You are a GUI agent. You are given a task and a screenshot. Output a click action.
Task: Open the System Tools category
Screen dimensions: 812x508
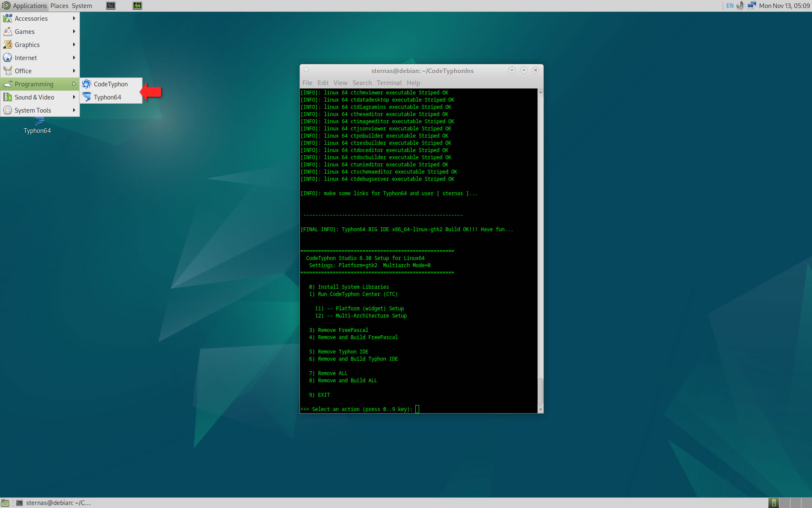40,110
